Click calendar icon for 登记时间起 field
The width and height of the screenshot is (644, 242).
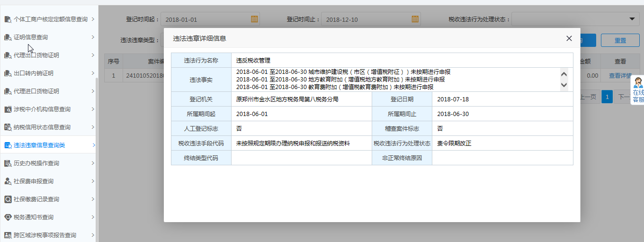(254, 19)
